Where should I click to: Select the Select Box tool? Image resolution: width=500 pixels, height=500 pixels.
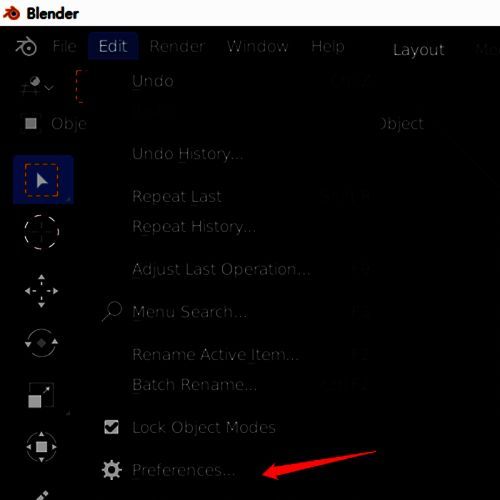[x=43, y=180]
